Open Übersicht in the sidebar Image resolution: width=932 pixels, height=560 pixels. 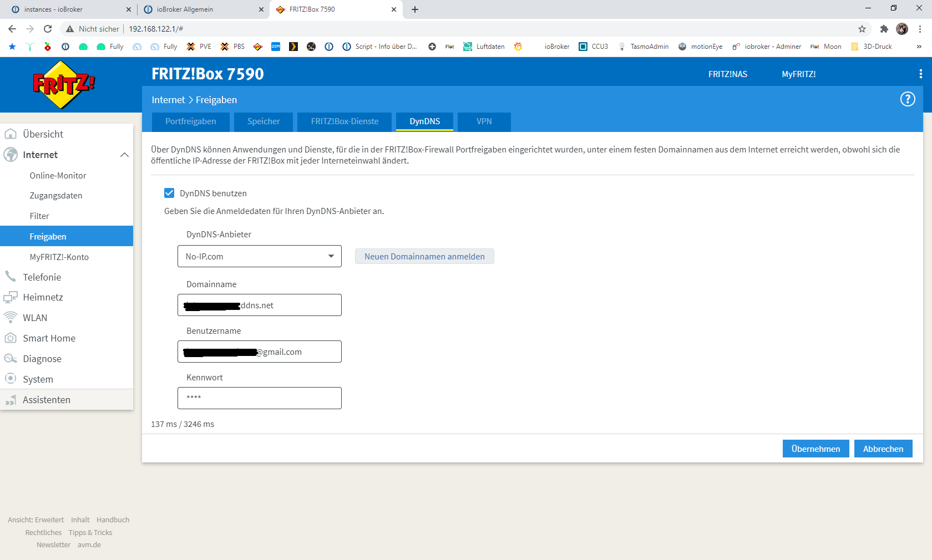67,134
